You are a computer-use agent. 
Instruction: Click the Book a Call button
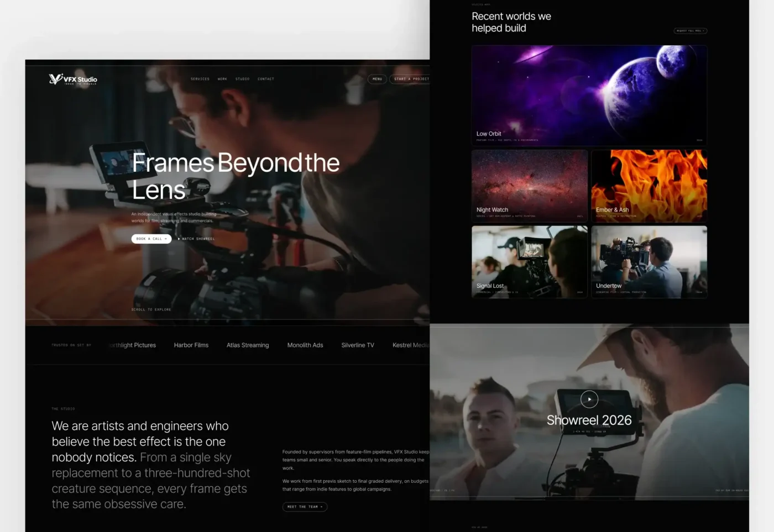(x=151, y=239)
